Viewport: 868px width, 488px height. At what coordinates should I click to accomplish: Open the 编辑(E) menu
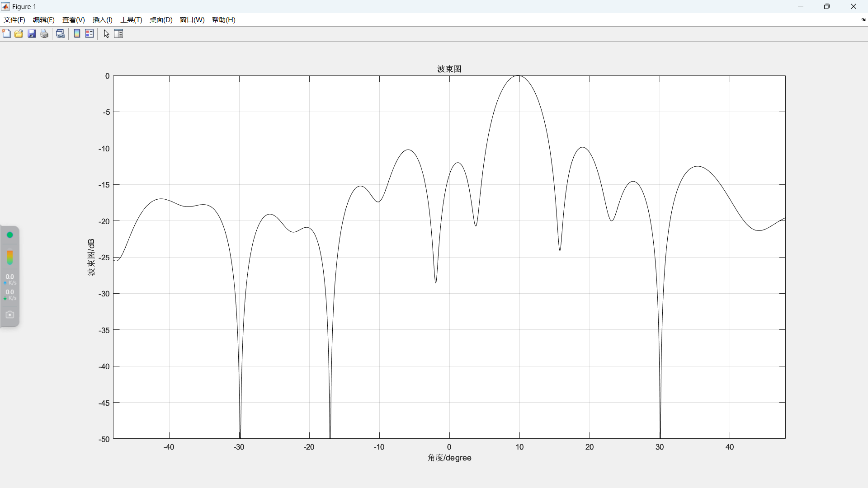pos(44,20)
